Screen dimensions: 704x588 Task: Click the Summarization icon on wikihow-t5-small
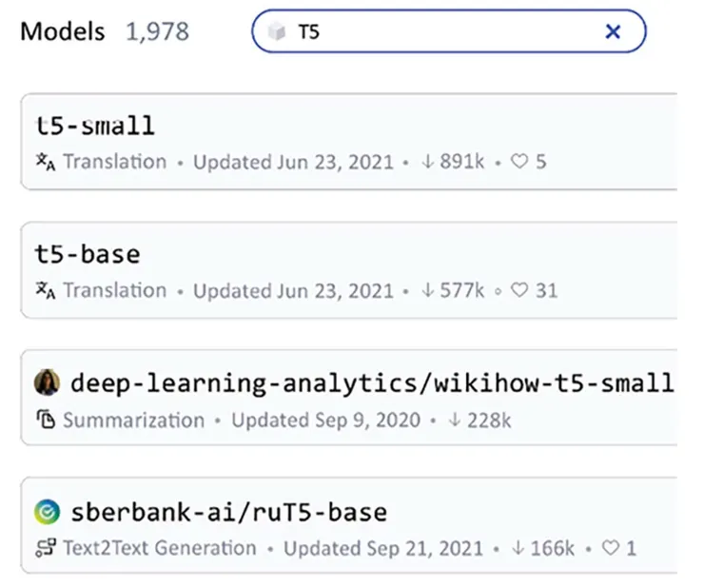(x=46, y=420)
